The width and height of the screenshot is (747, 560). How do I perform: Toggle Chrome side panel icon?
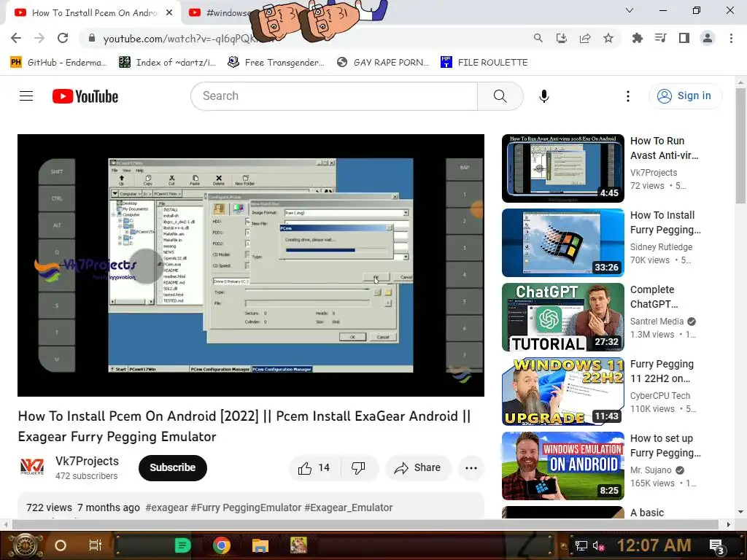click(684, 38)
